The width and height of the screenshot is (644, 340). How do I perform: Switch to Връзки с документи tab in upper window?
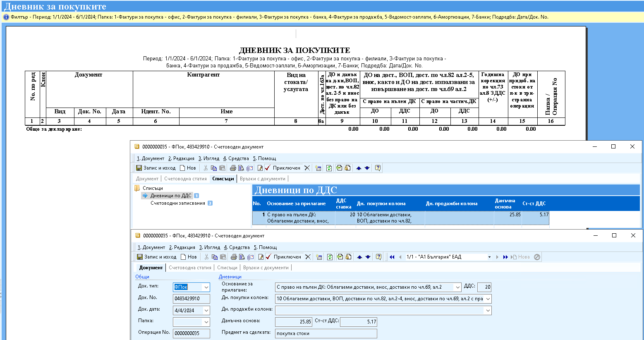tap(263, 179)
